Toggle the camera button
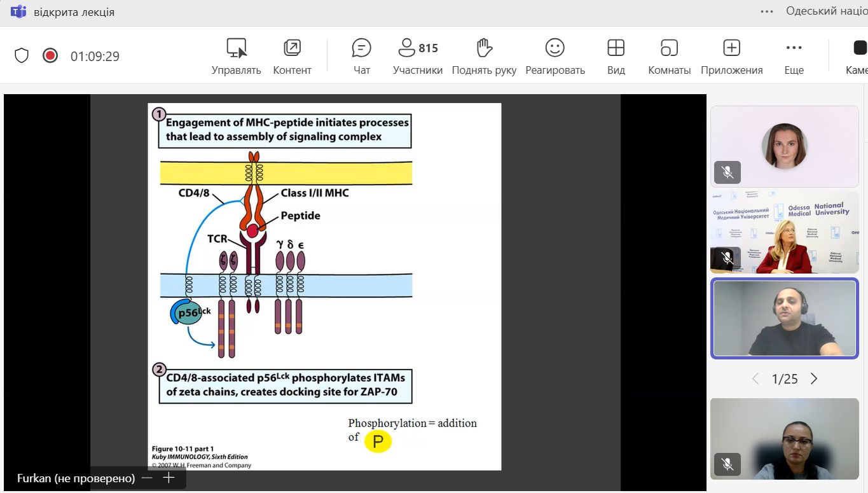The image size is (868, 493). click(x=859, y=49)
